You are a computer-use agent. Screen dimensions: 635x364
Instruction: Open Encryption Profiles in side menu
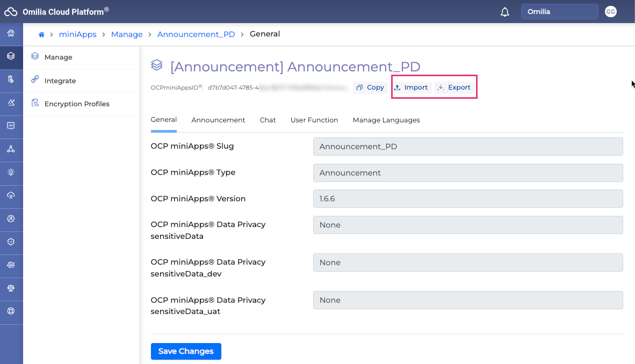[x=77, y=104]
